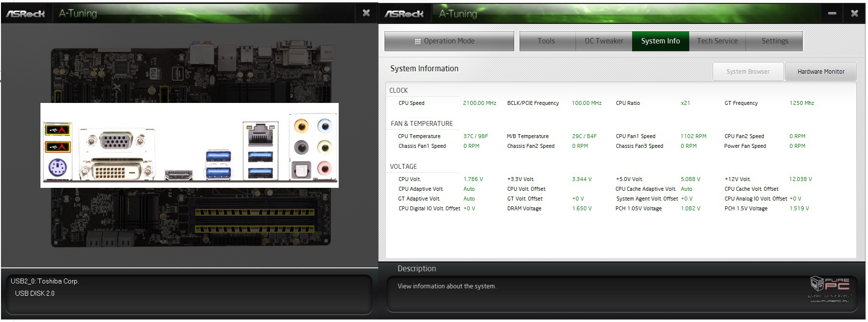The height and width of the screenshot is (322, 868).
Task: Click the PCH 1.05V Voltage value 1.082 V
Action: point(691,208)
